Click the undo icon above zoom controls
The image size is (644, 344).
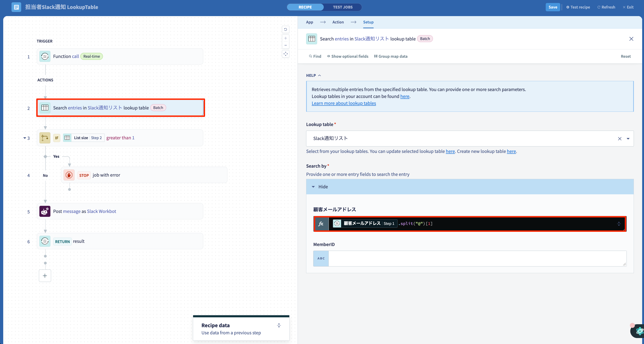tap(285, 29)
